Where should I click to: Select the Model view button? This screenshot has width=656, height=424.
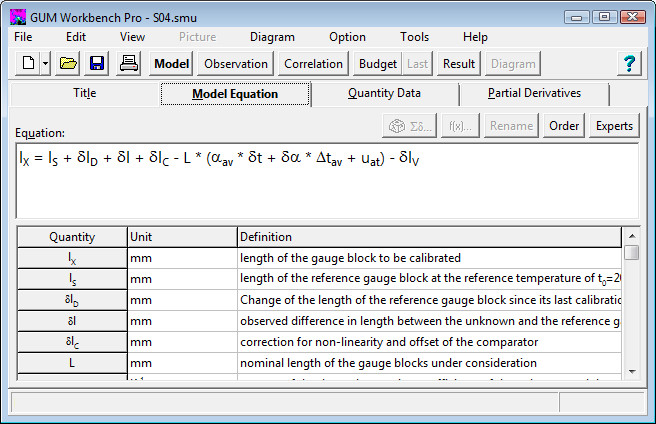click(x=172, y=64)
